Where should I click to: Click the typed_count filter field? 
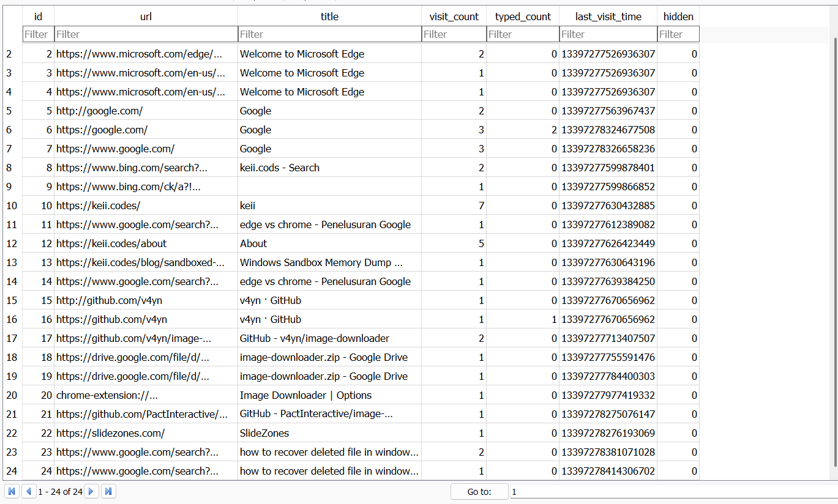pos(523,34)
